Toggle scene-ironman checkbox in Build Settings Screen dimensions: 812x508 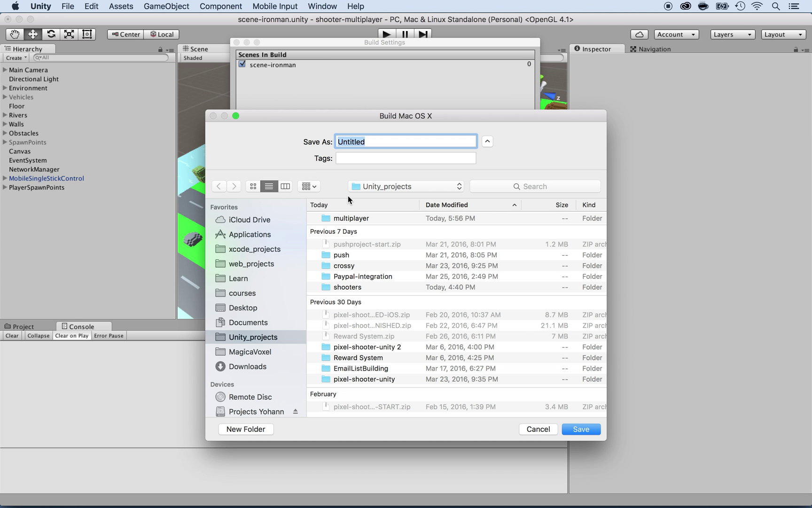point(242,64)
